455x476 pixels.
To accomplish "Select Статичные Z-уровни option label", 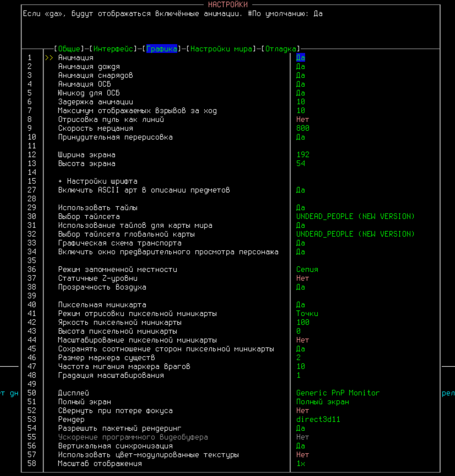I will coord(98,278).
